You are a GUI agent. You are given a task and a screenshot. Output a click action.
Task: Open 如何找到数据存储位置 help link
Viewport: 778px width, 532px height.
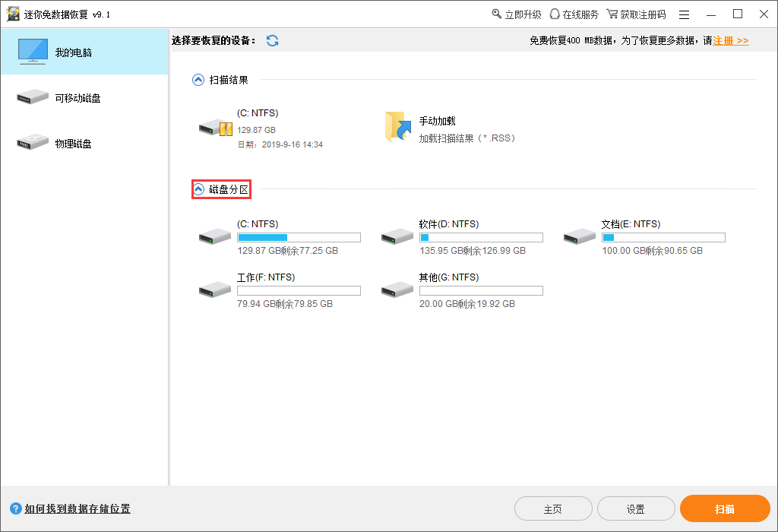click(77, 508)
